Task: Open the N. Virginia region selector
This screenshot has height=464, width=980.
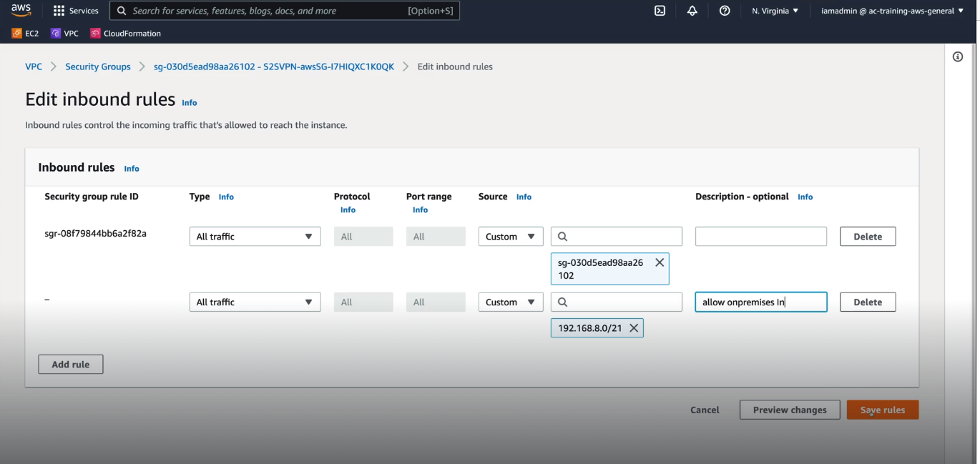Action: pos(775,11)
